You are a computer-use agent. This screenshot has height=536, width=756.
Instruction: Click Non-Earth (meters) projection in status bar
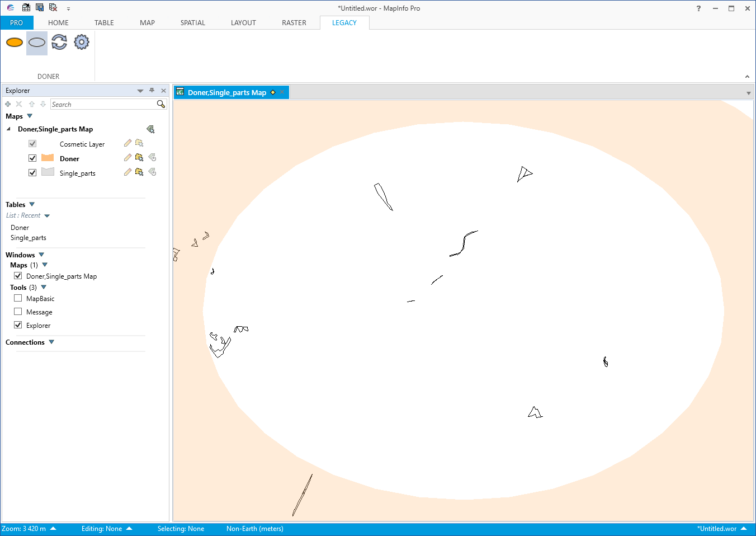pyautogui.click(x=255, y=529)
